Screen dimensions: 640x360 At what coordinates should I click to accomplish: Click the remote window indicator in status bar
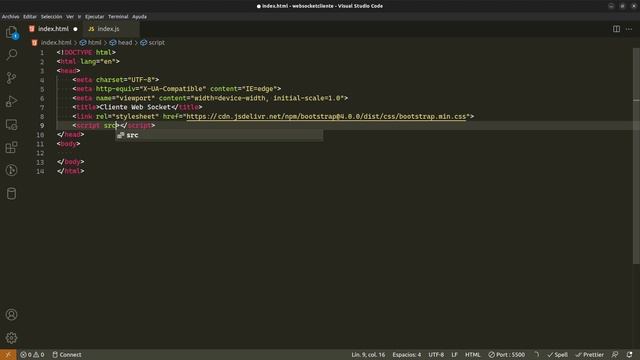click(x=8, y=355)
